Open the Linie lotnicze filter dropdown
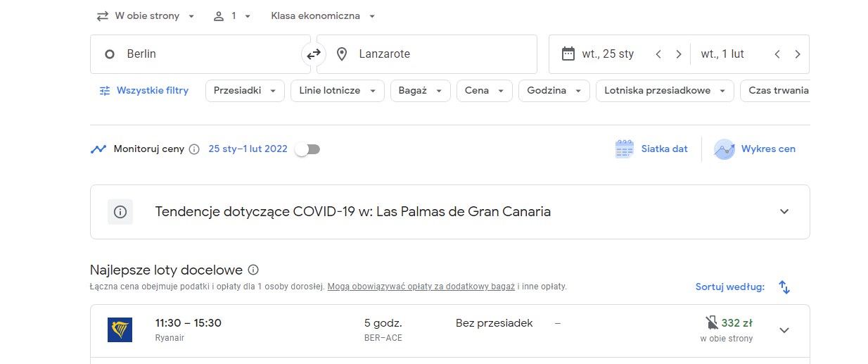 click(338, 91)
